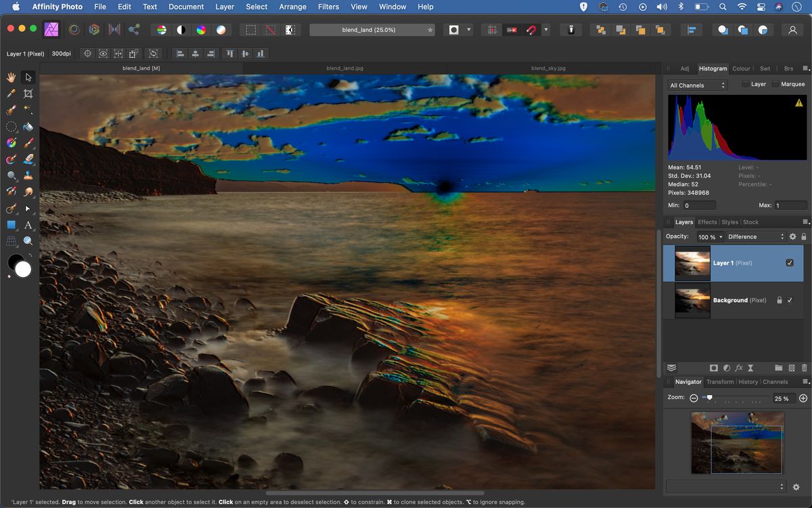Screen dimensions: 812x508
Task: Open the Difference blend mode dropdown
Action: (754, 236)
